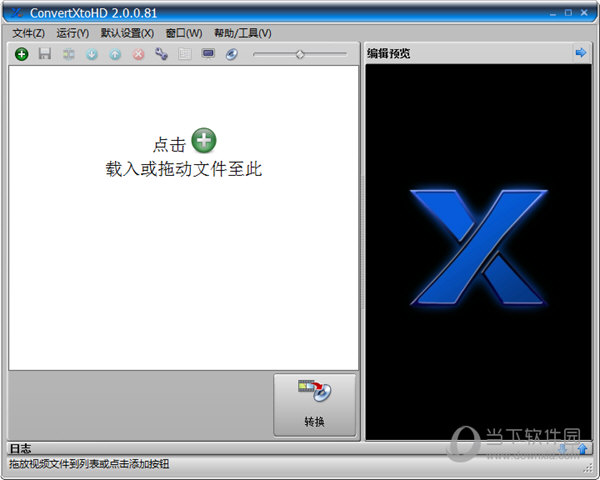Open settings with the wrench icon
600x480 pixels.
point(161,54)
